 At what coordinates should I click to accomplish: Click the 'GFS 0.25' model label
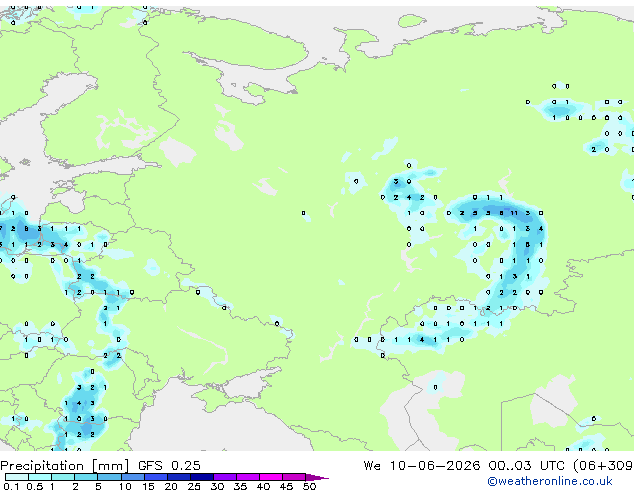(x=169, y=465)
